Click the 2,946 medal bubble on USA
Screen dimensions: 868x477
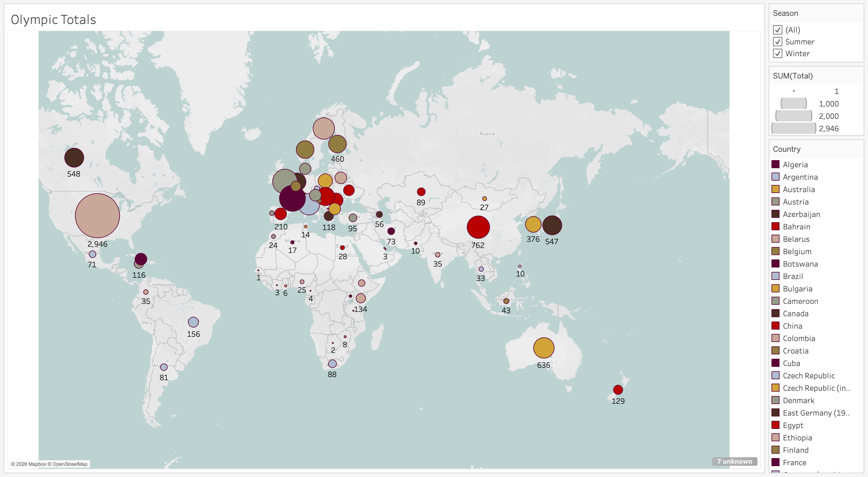click(97, 216)
